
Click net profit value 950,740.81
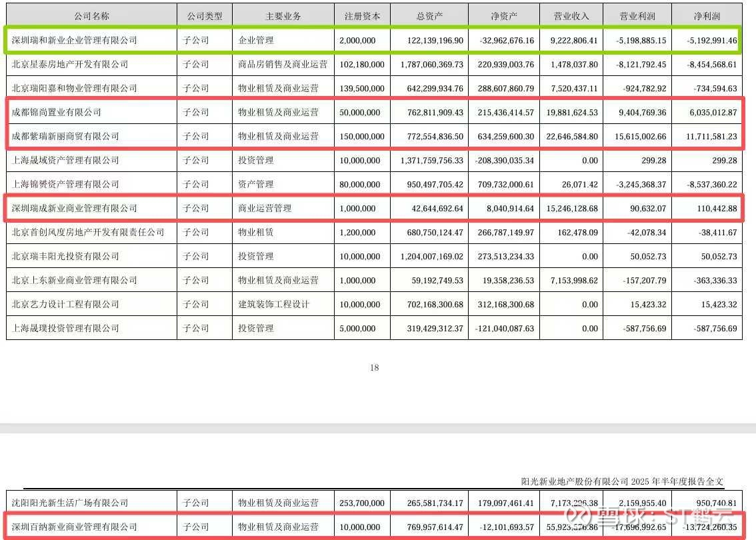(717, 503)
